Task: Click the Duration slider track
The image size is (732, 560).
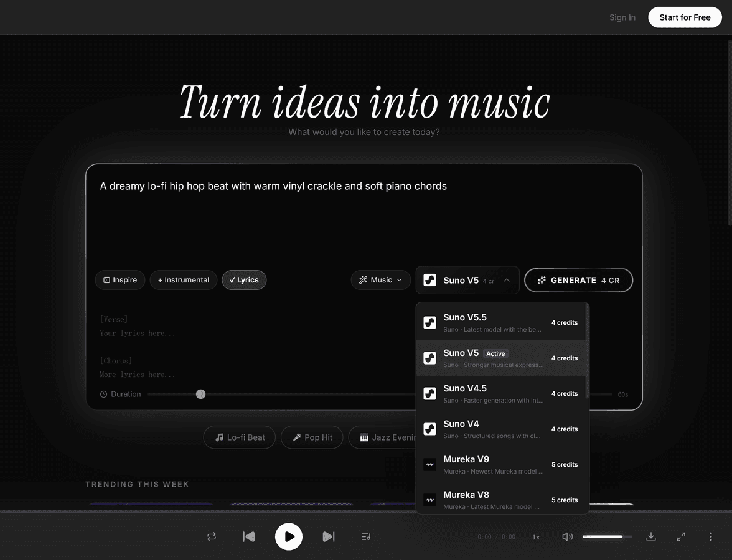Action: (379, 394)
